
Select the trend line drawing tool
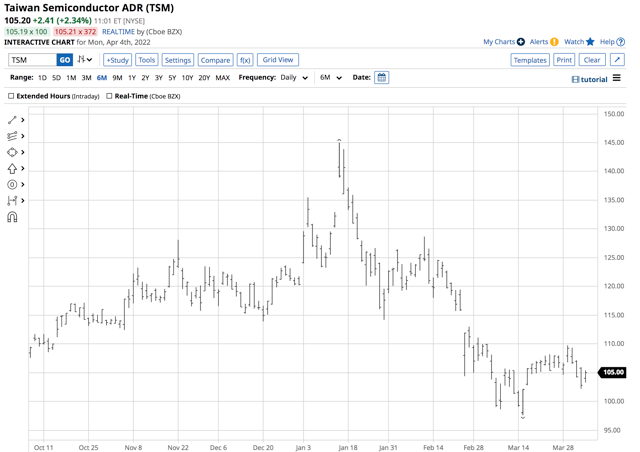coord(12,120)
